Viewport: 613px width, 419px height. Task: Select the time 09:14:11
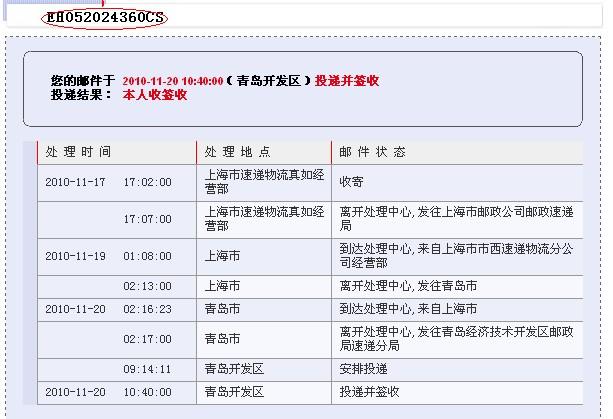147,369
